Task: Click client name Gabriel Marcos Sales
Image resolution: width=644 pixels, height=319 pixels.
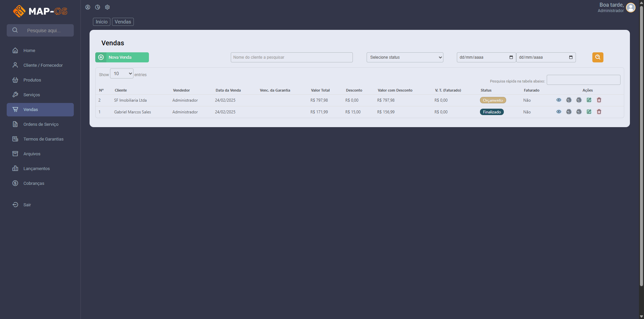Action: click(x=132, y=112)
